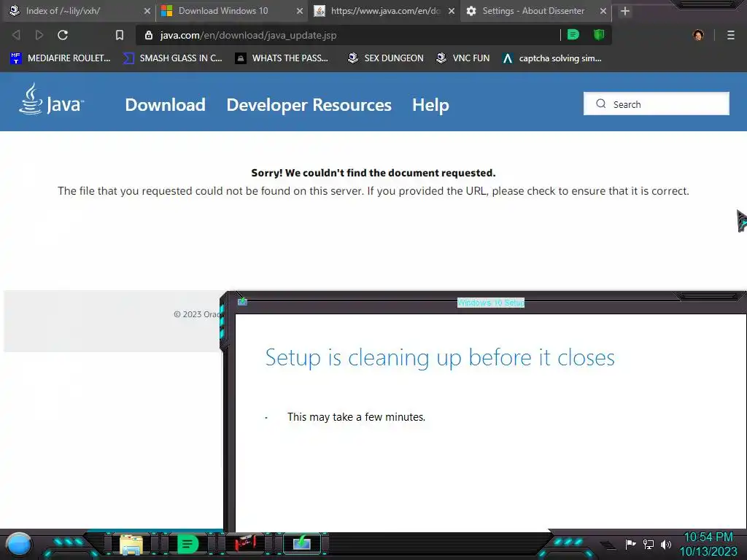747x560 pixels.
Task: Open the green shield icon in address bar
Action: [x=599, y=35]
